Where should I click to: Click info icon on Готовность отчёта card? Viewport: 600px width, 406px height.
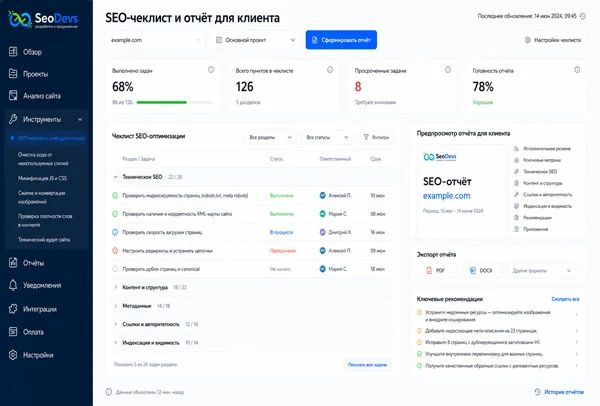coord(577,70)
